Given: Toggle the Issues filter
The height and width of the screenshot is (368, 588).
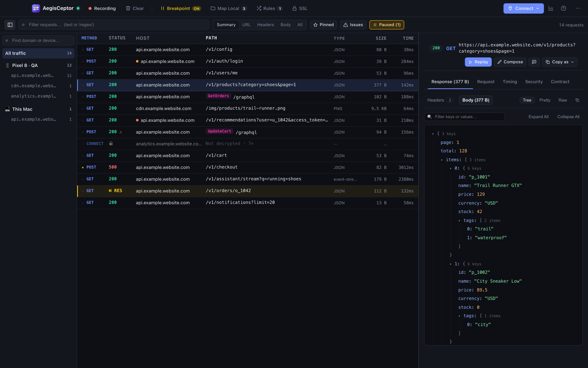Looking at the screenshot, I should pos(353,25).
